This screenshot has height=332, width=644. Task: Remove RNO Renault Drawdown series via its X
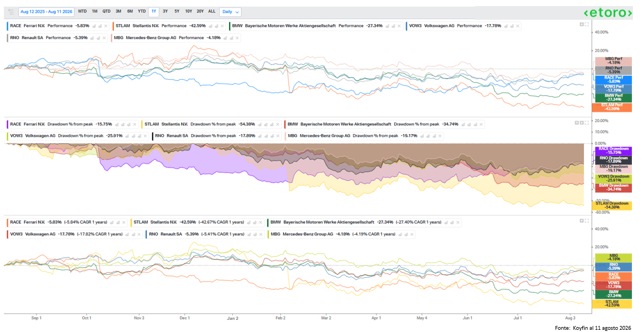[x=279, y=136]
